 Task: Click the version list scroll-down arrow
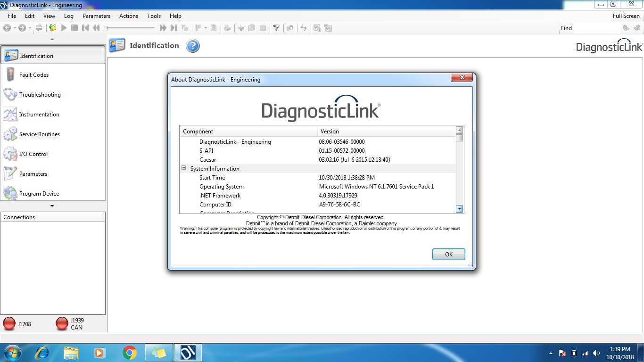click(460, 209)
